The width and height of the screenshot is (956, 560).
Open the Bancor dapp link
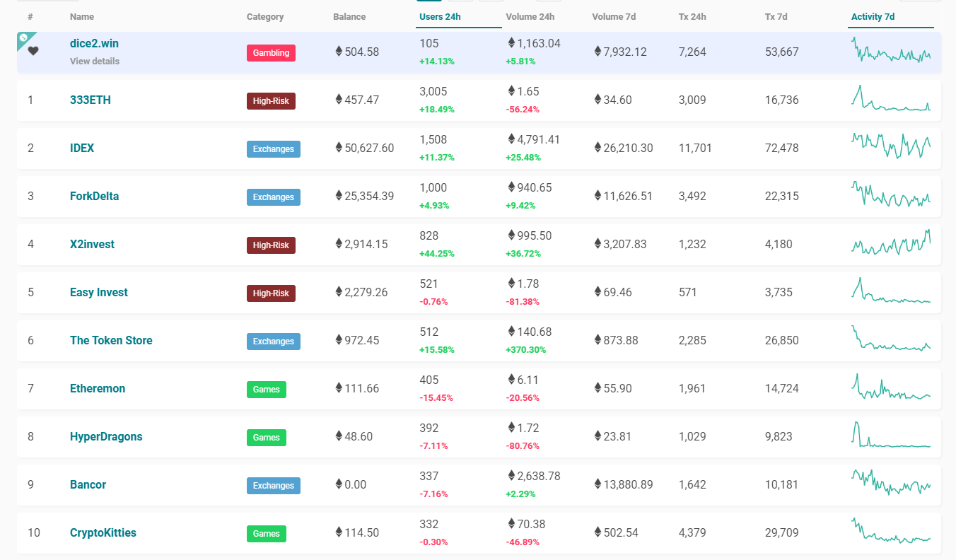(88, 484)
